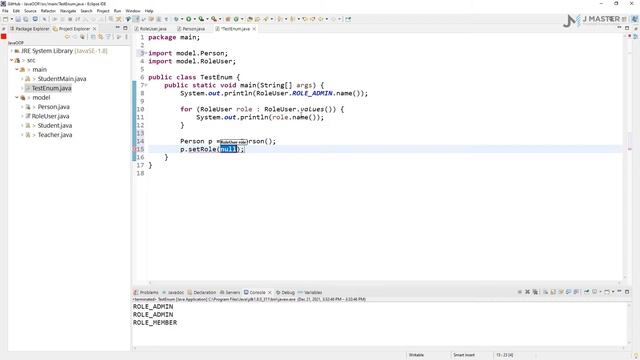Open the Run configurations dropdown arrow
Viewport: 640px width, 360px height.
195,19
